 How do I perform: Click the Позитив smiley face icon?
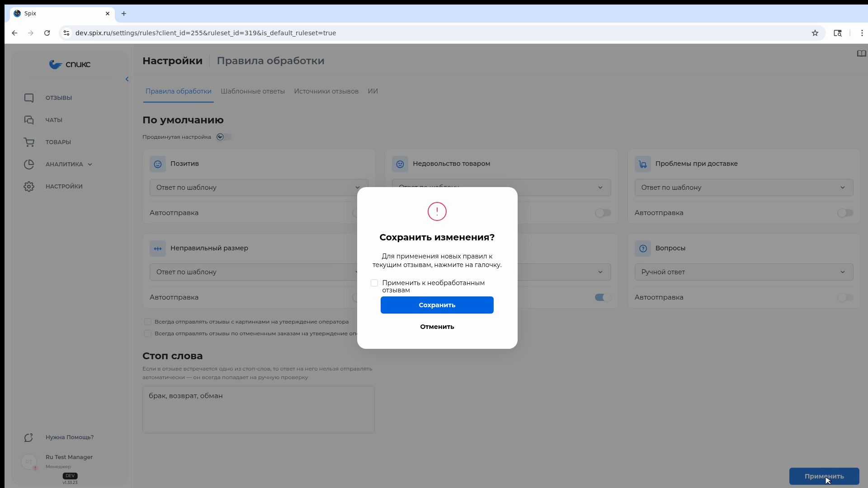coord(158,164)
